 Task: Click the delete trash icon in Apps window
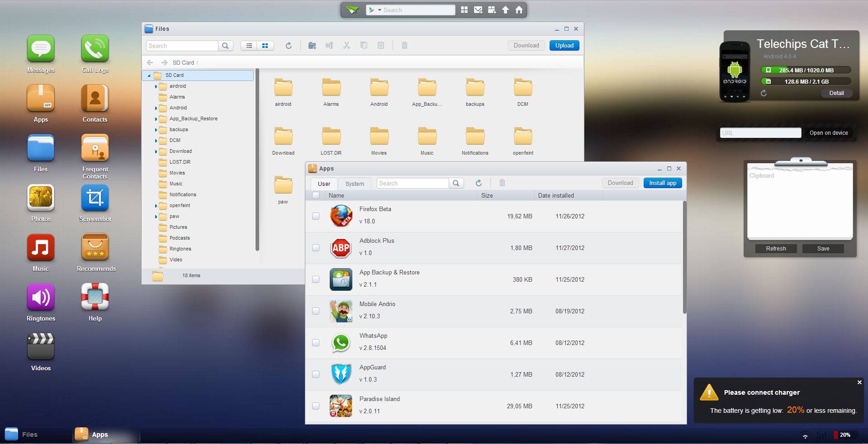coord(502,183)
